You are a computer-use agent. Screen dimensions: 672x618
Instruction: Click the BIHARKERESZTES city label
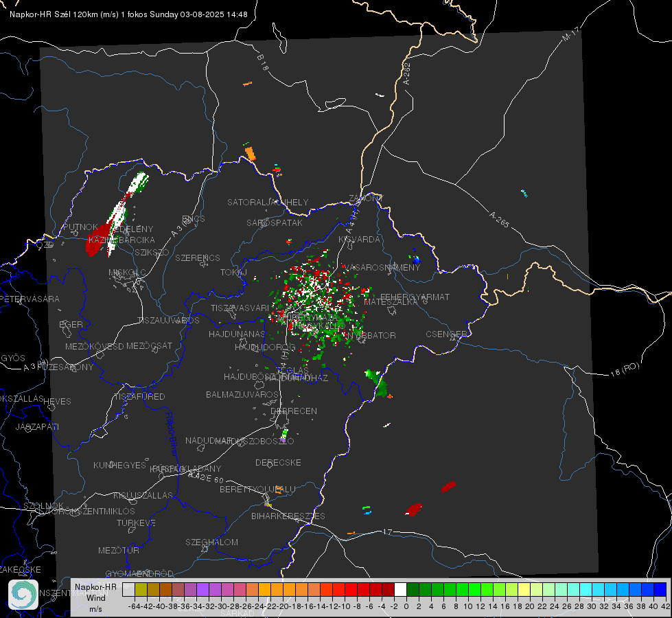(288, 516)
